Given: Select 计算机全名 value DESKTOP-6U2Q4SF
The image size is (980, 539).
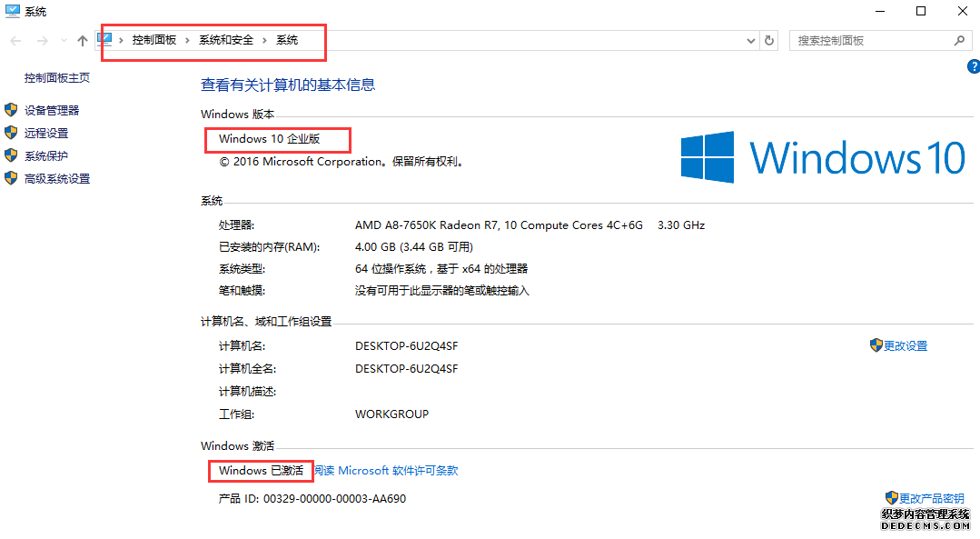Looking at the screenshot, I should [406, 369].
